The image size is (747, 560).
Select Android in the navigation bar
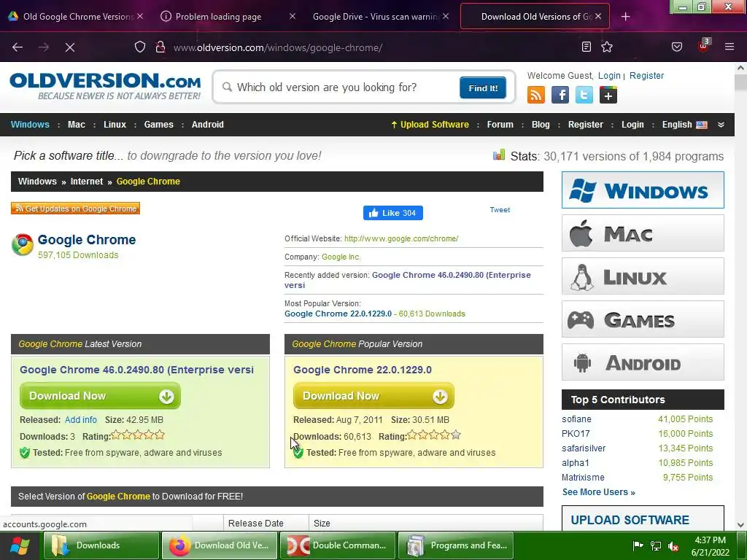(x=208, y=125)
